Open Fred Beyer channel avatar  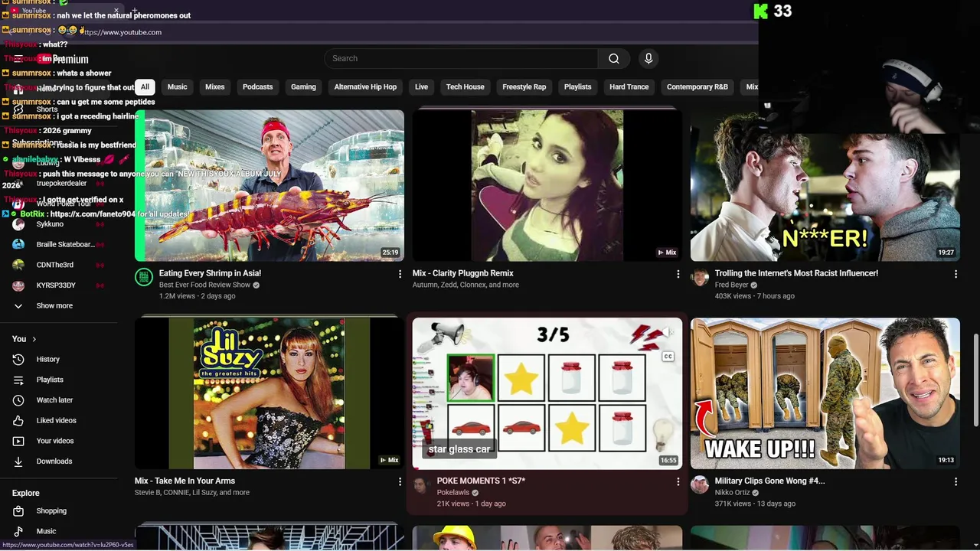pyautogui.click(x=700, y=277)
